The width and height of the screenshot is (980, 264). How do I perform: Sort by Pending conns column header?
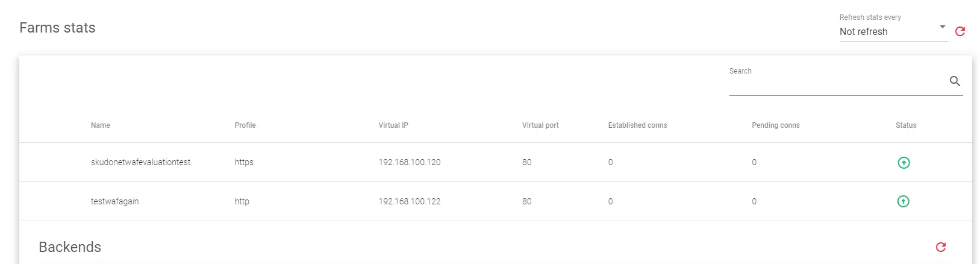pos(775,125)
